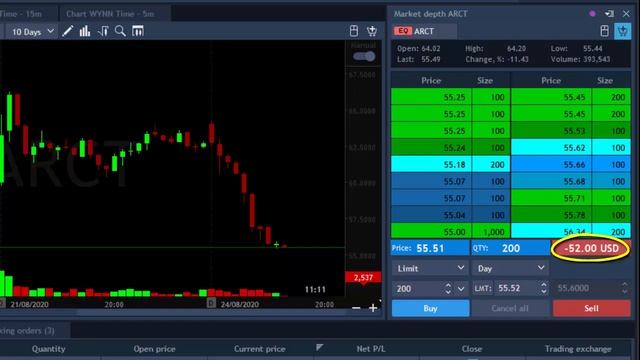The image size is (640, 360).
Task: Select bid price 55.04 row
Action: click(451, 215)
